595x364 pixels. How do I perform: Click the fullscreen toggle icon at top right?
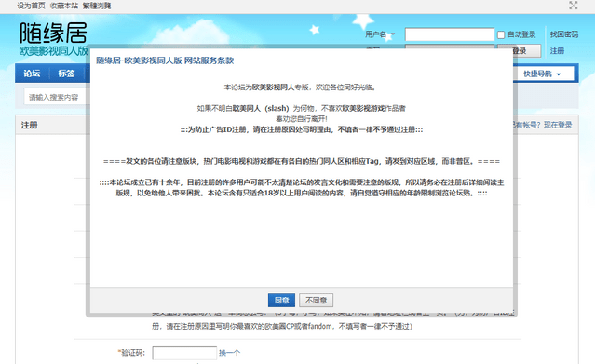573,6
